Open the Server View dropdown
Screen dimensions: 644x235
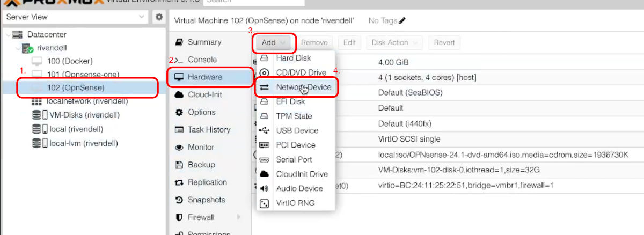[75, 17]
